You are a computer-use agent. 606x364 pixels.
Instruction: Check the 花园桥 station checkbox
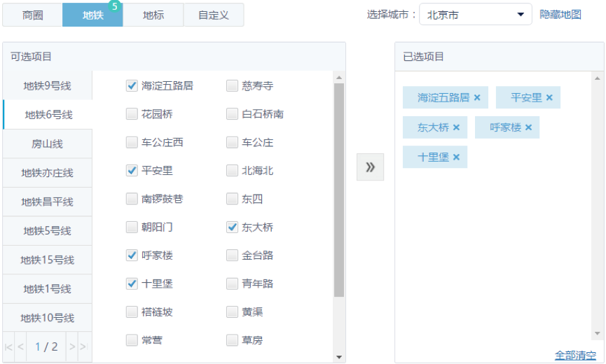point(132,114)
